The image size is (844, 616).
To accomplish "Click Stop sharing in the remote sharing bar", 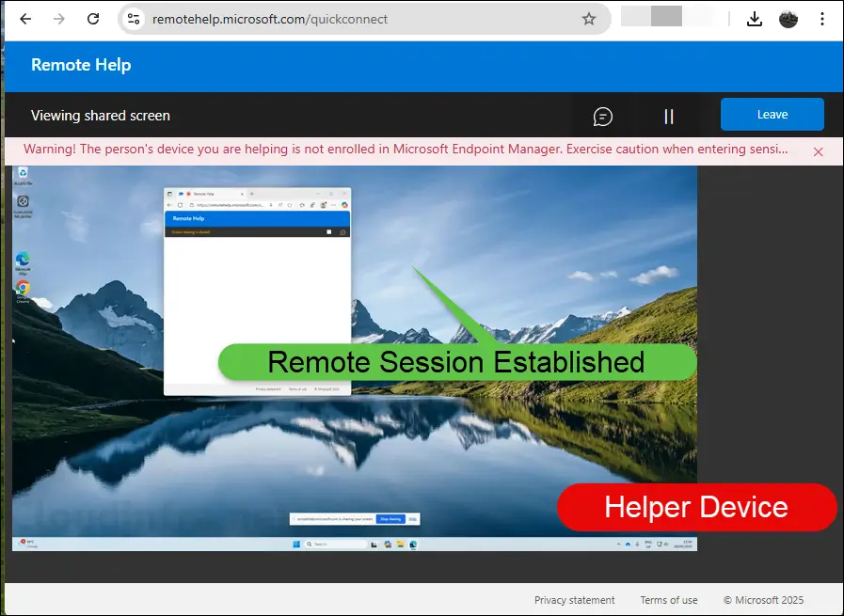I will (x=390, y=518).
